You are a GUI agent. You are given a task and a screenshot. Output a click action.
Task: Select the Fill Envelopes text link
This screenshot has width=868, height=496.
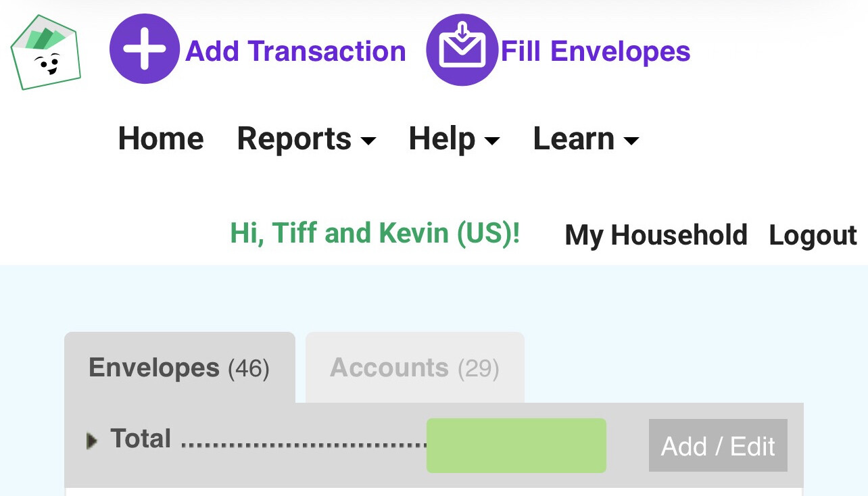click(595, 51)
